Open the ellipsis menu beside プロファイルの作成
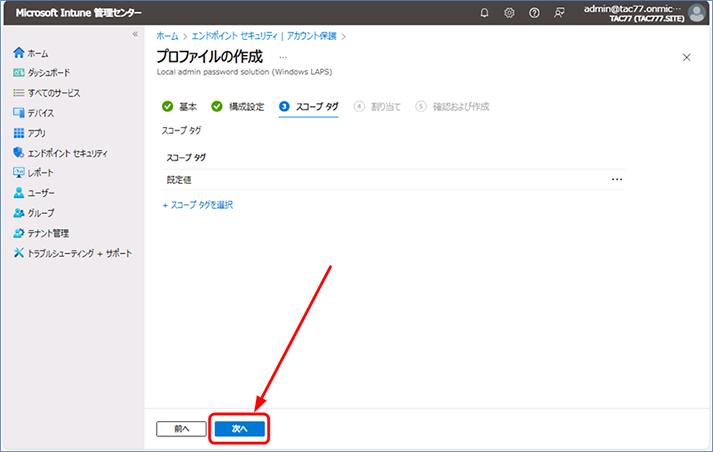 283,57
